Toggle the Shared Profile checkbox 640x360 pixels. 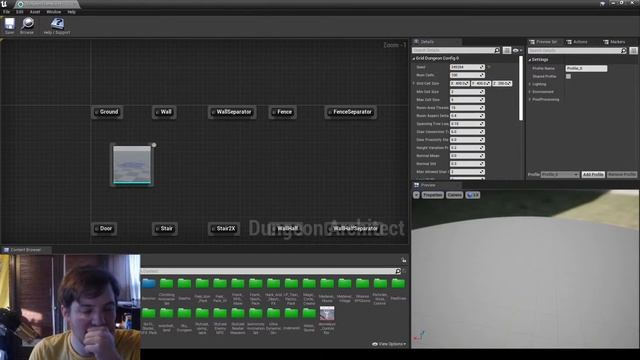[568, 76]
